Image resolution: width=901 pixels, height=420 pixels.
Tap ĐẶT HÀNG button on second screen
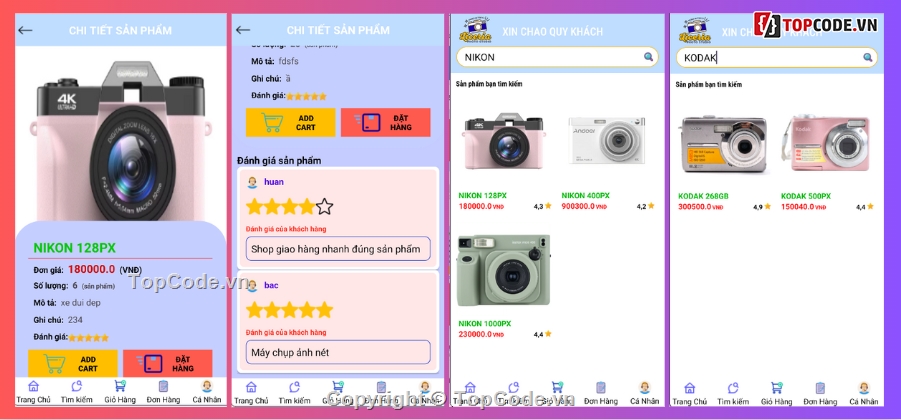click(386, 122)
